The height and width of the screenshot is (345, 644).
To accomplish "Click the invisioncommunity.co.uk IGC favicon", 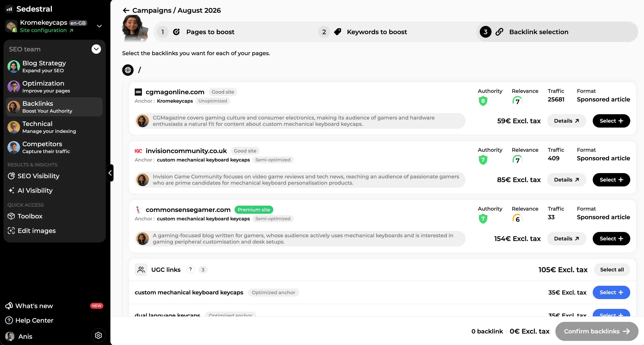I will tap(138, 151).
